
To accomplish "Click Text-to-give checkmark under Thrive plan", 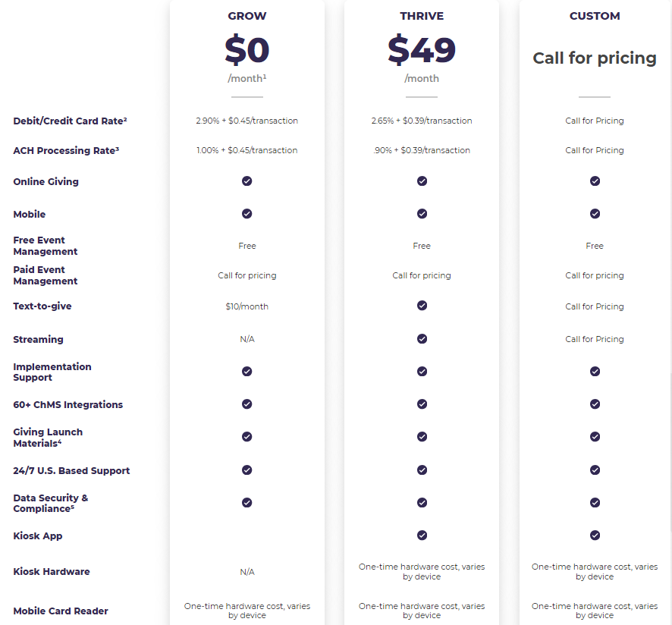I will (x=422, y=306).
